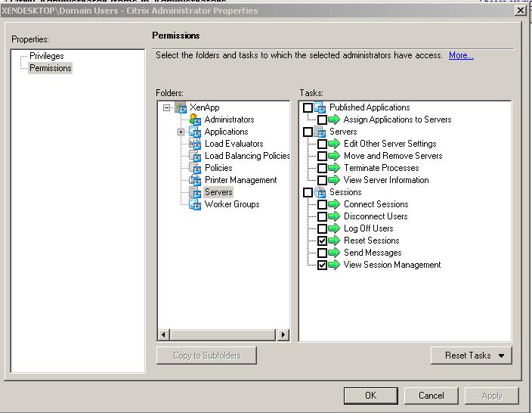
Task: Click green arrow beside Edit Other Server Settings
Action: coord(334,144)
